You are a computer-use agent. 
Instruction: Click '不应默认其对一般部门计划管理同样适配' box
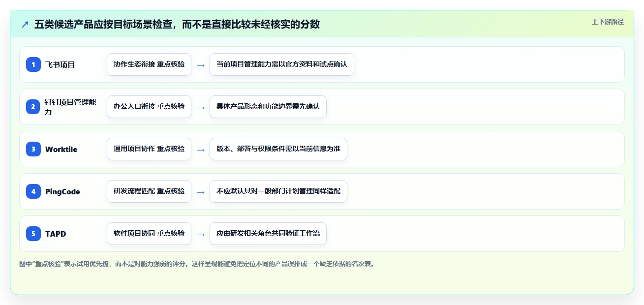(278, 191)
